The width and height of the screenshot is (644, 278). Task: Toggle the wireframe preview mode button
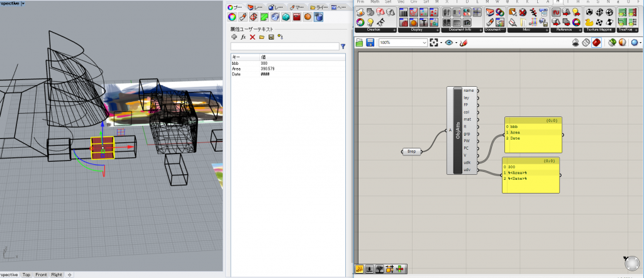(585, 43)
